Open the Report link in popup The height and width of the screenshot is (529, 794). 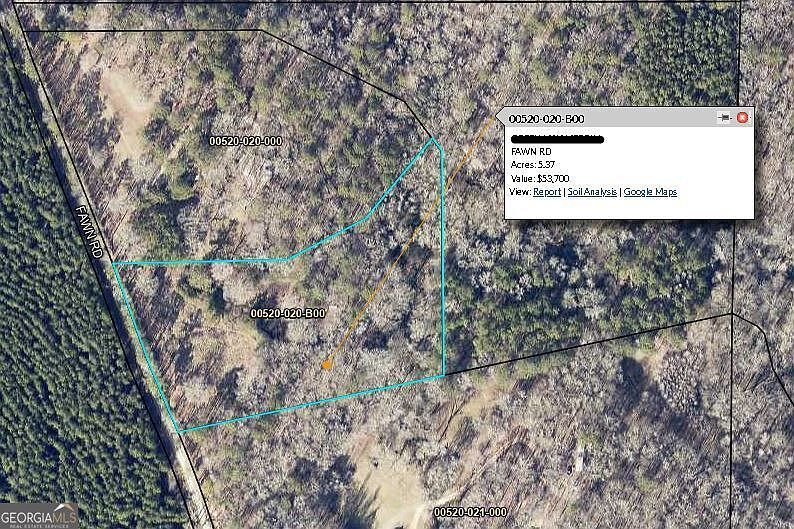(547, 192)
